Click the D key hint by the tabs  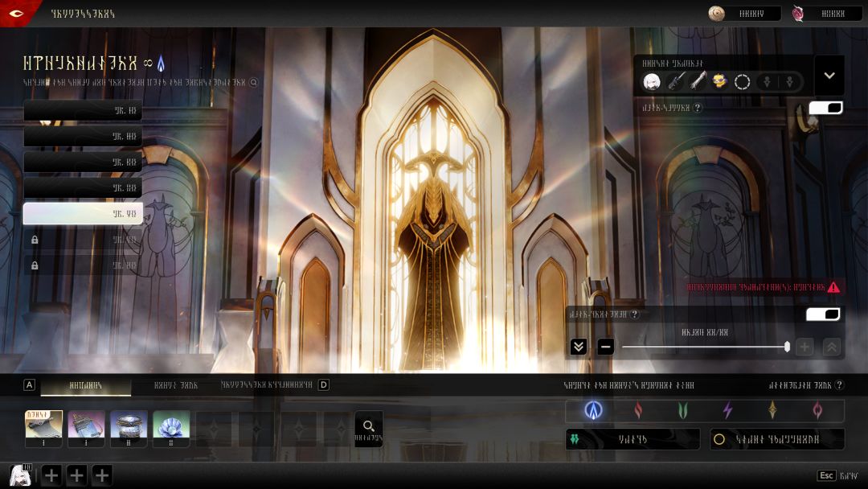324,385
